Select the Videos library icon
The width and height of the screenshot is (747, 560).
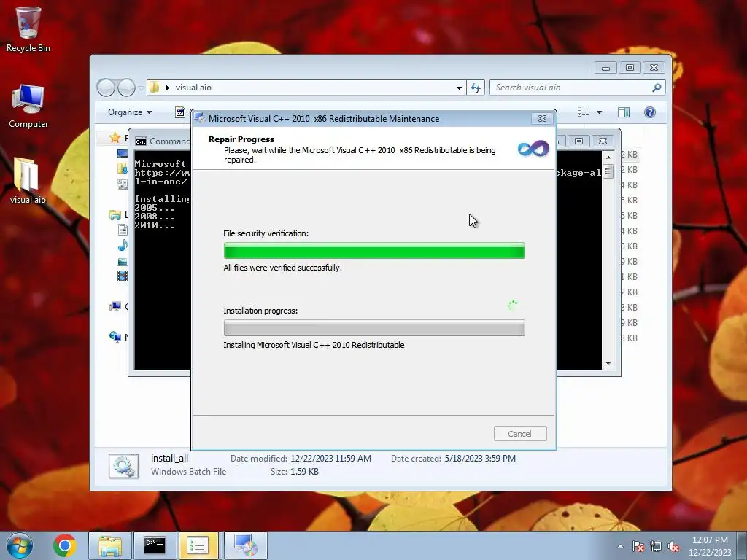point(123,276)
